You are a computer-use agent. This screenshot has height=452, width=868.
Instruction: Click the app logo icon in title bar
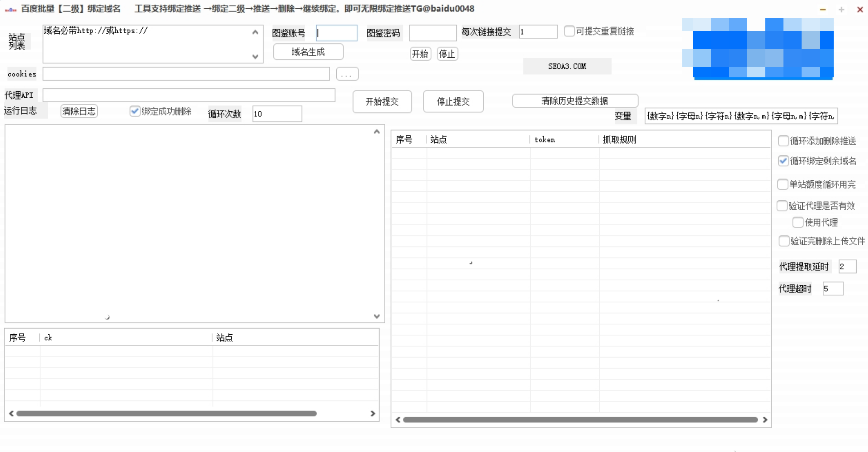pos(11,9)
